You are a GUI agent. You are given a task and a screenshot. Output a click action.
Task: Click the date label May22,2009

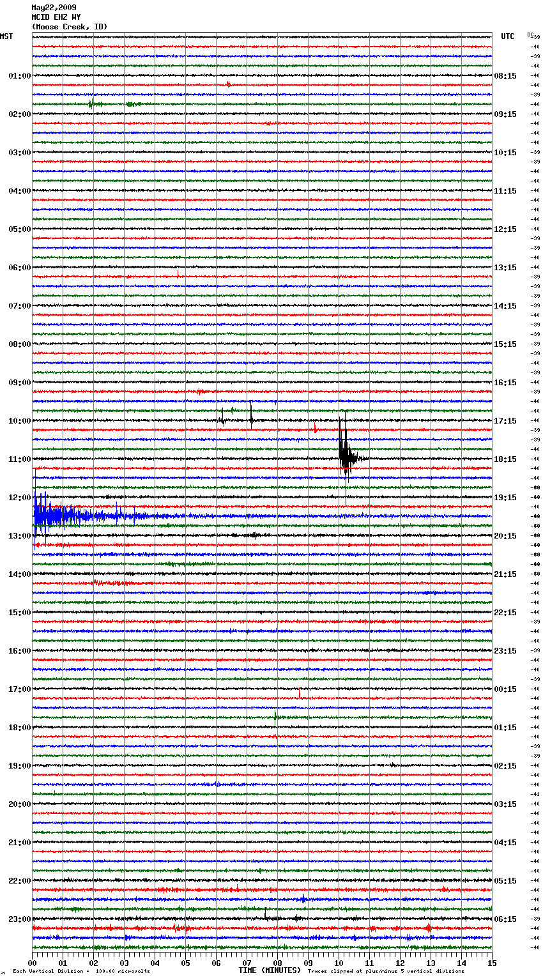[54, 8]
